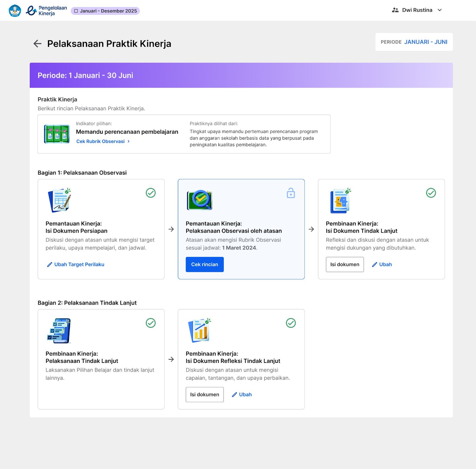This screenshot has width=476, height=469.
Task: Go back with the left arrow icon
Action: (x=37, y=44)
